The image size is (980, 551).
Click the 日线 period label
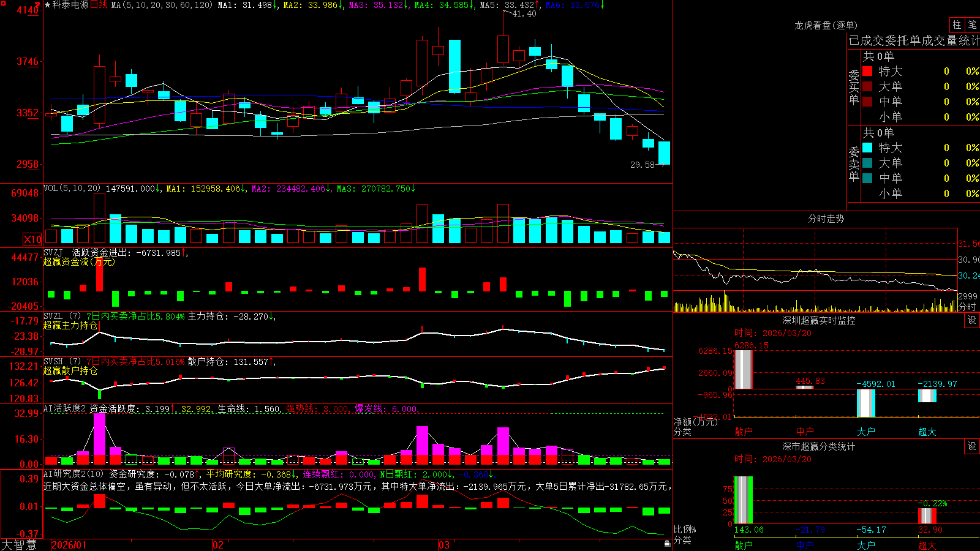[x=99, y=5]
